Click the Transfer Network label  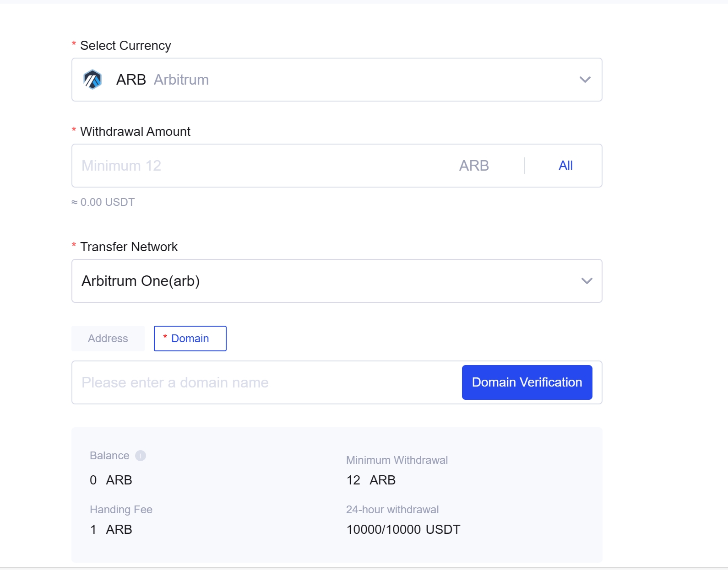(x=129, y=247)
